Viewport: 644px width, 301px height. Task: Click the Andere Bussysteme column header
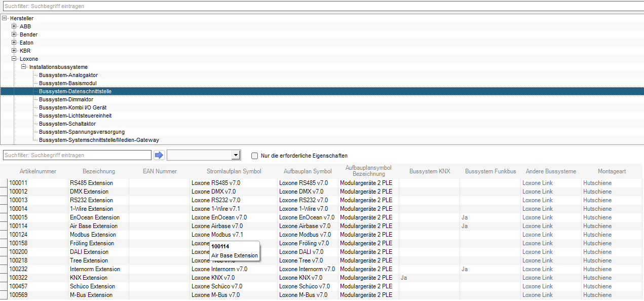coord(551,171)
